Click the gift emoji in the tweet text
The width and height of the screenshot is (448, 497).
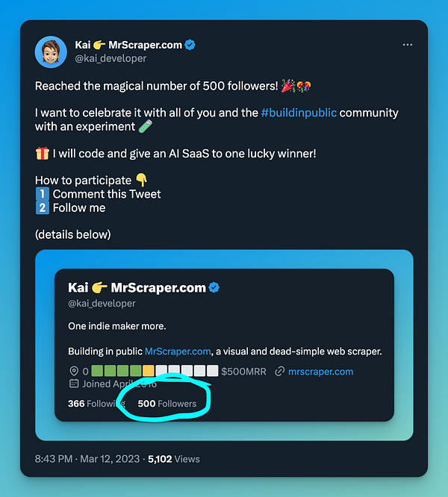[42, 154]
